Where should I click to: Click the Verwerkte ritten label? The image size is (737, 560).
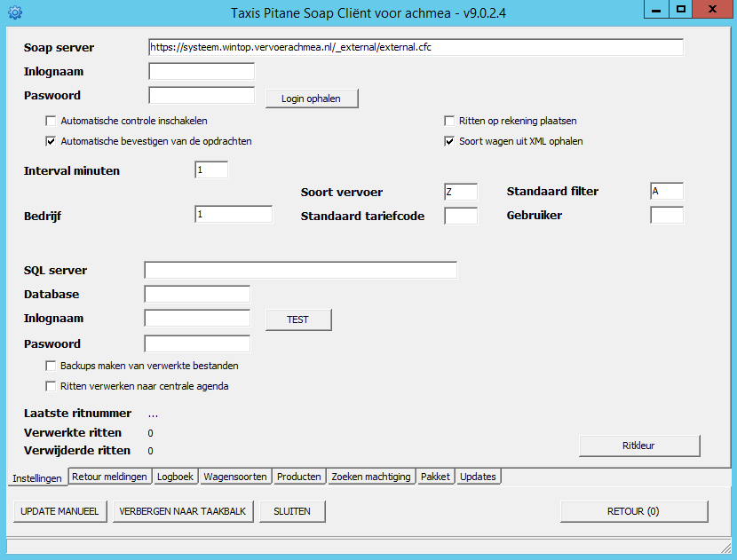click(73, 433)
